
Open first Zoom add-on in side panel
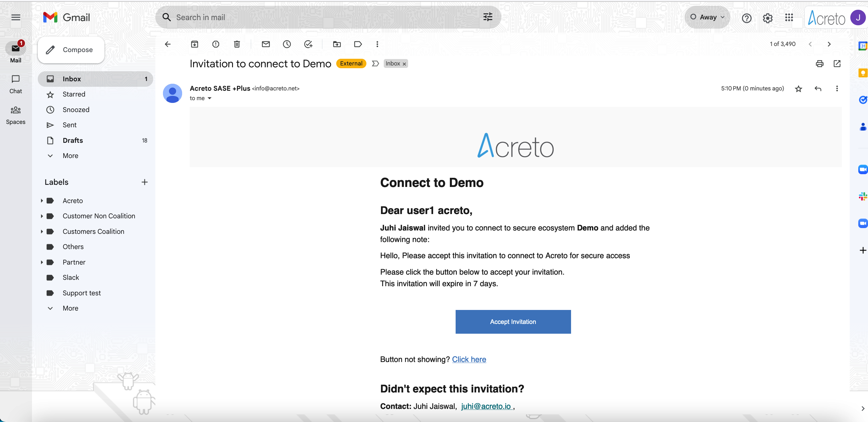863,169
